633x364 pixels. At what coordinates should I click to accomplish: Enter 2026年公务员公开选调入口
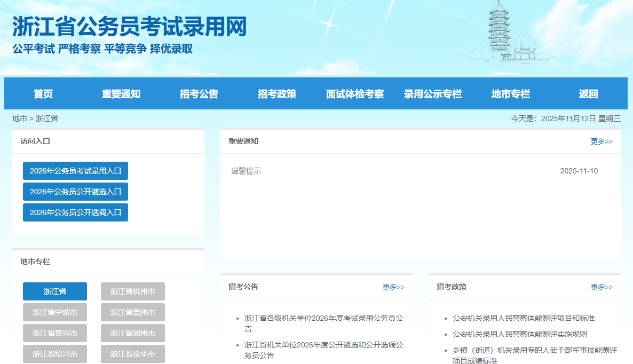point(75,212)
